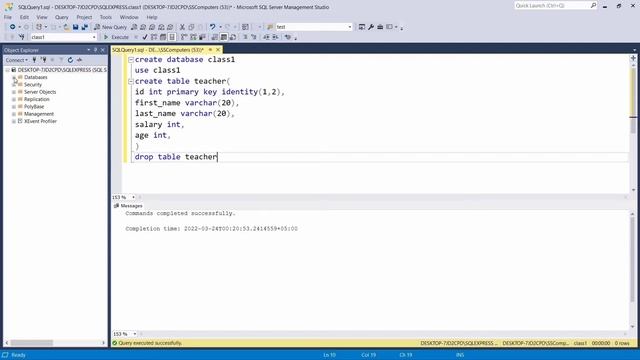Open the Connect dropdown in Object Explorer

16,60
